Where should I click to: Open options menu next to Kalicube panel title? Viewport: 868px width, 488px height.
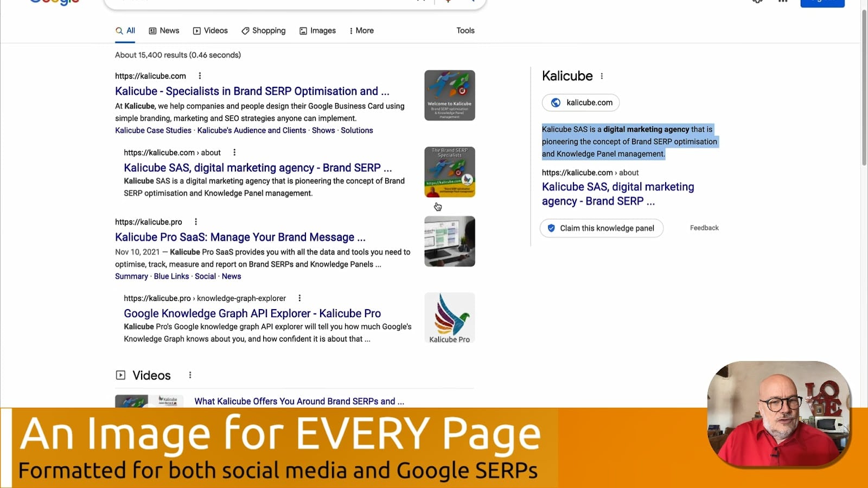(x=602, y=76)
